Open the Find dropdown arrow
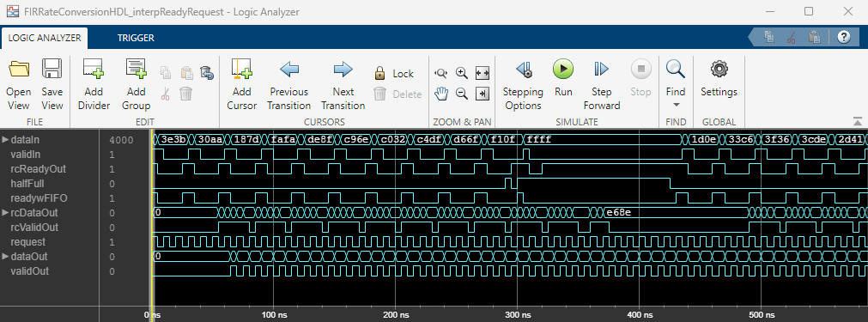This screenshot has width=868, height=322. coord(676,105)
